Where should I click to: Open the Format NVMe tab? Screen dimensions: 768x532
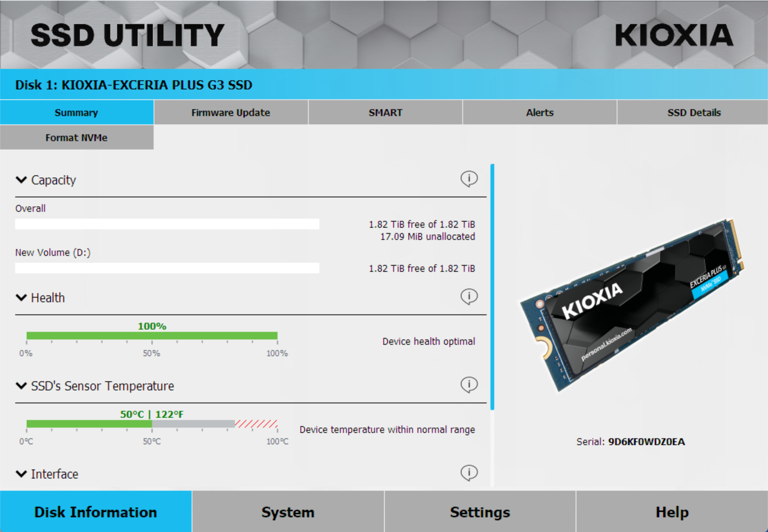click(x=77, y=137)
